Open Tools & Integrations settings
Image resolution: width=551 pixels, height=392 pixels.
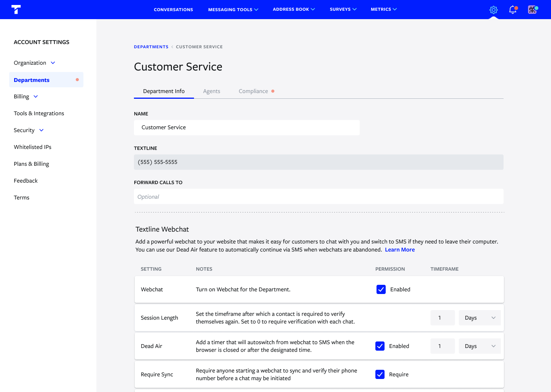[x=39, y=113]
